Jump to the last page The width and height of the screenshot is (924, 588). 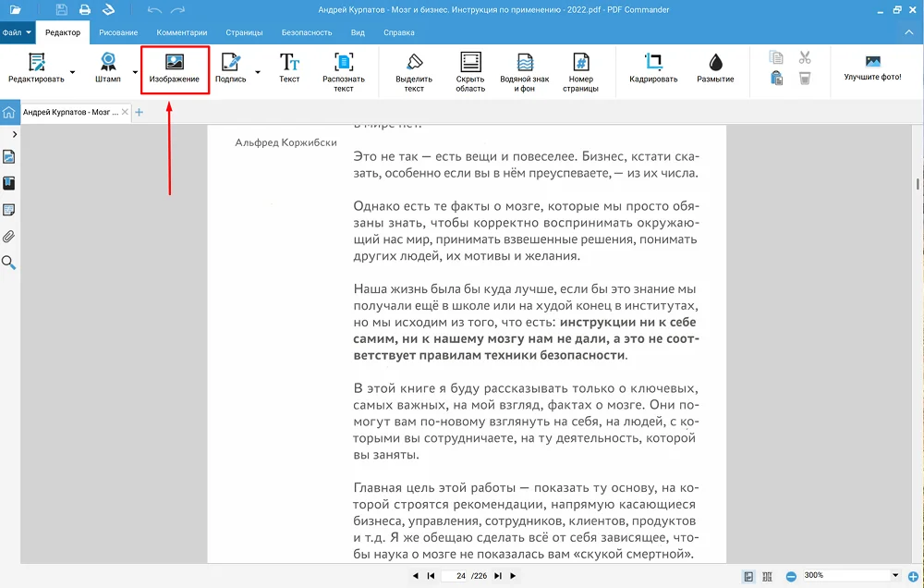tap(498, 576)
